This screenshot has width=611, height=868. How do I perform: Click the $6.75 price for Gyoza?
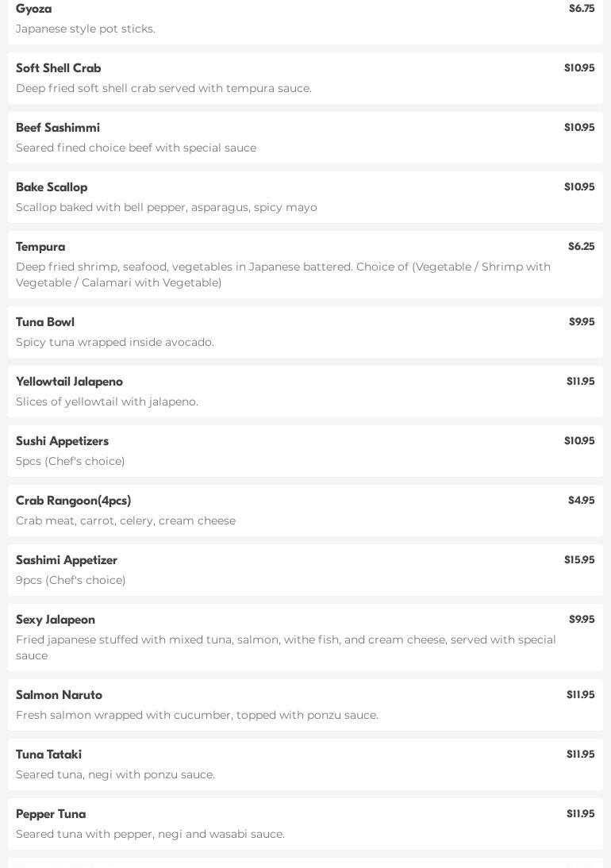pyautogui.click(x=581, y=9)
